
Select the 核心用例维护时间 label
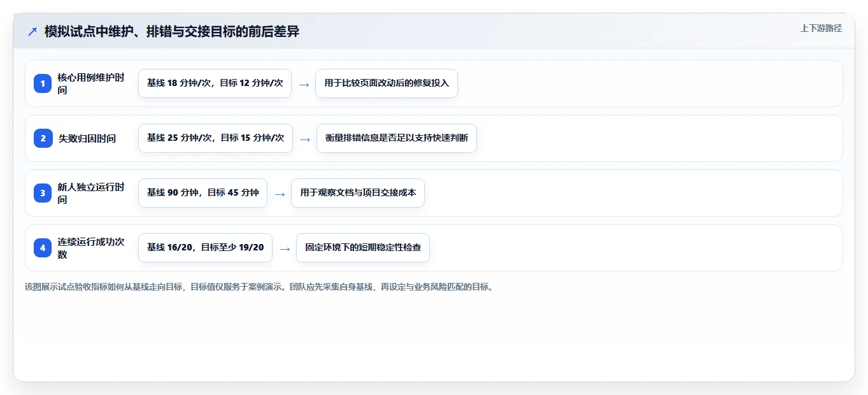click(x=92, y=83)
